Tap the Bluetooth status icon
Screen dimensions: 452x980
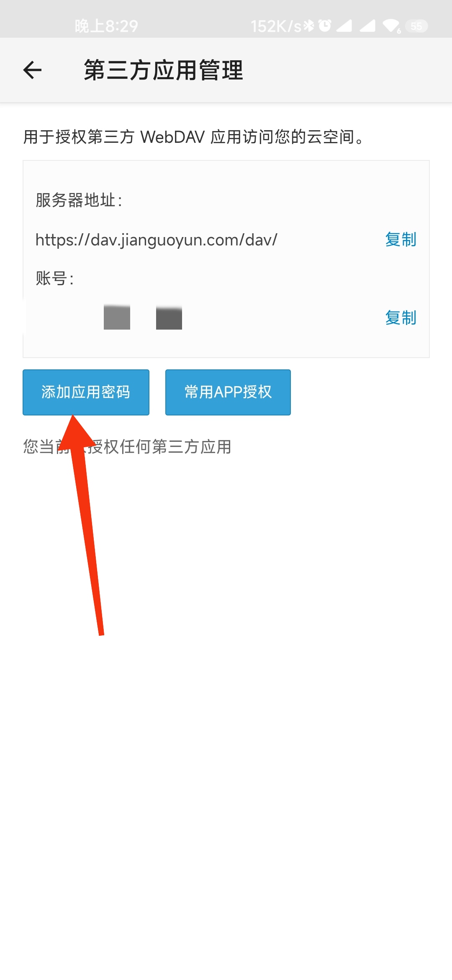(309, 26)
